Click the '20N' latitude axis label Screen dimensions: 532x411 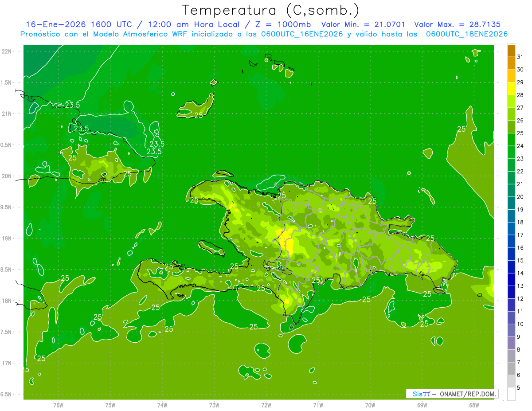tap(7, 176)
